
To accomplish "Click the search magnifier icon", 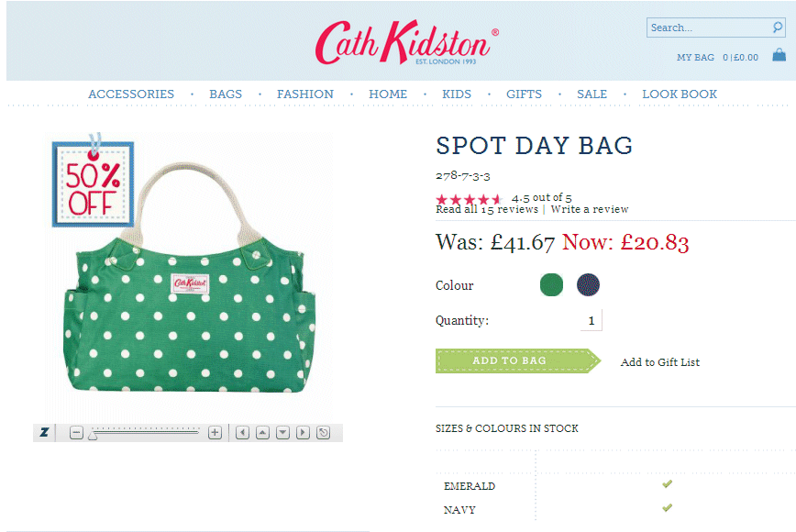I will click(x=778, y=28).
